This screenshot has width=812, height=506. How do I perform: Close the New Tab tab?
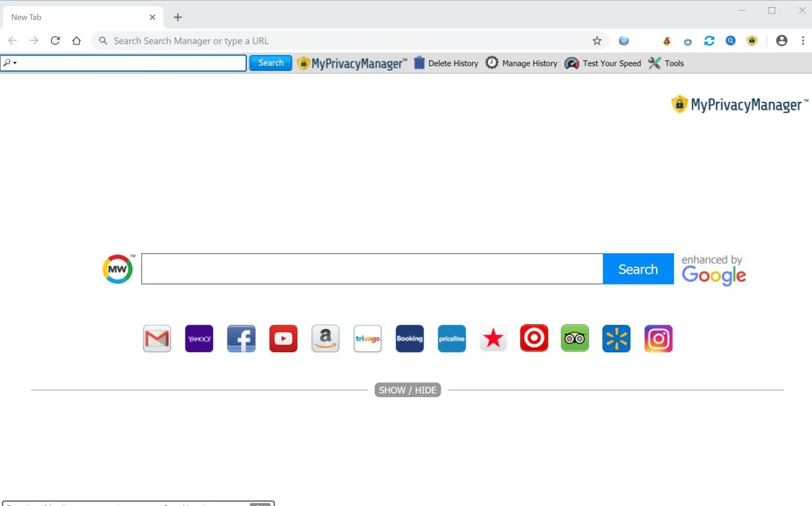(152, 17)
